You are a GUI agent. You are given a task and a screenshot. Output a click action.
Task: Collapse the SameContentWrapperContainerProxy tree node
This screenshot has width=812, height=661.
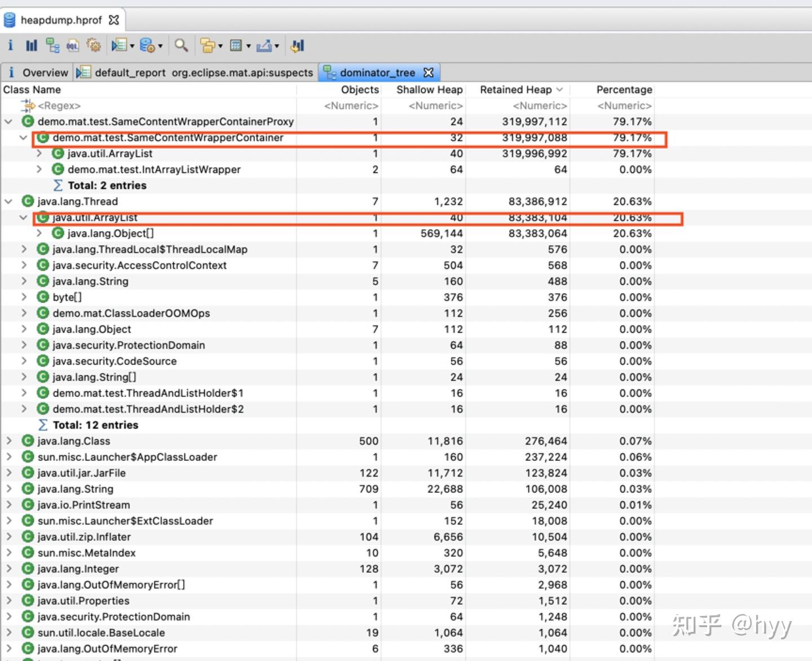tap(8, 121)
